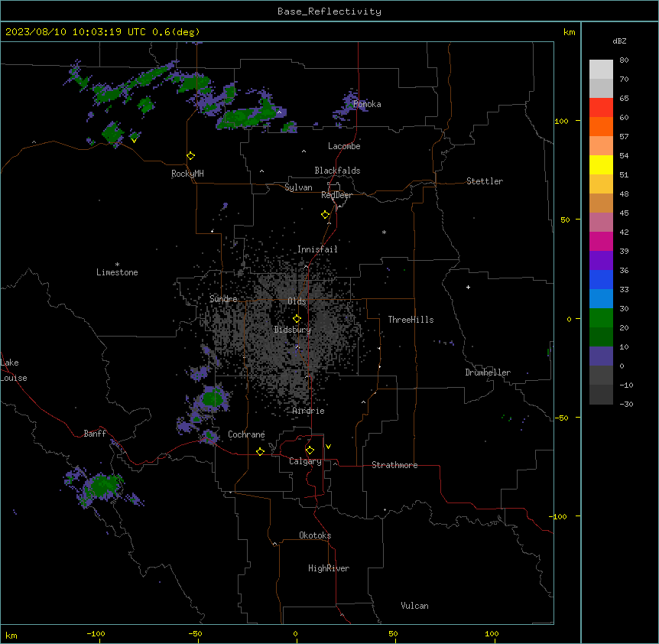Click the yellow V marker in northwest echoes
Screen dimensions: 659x644
click(134, 141)
